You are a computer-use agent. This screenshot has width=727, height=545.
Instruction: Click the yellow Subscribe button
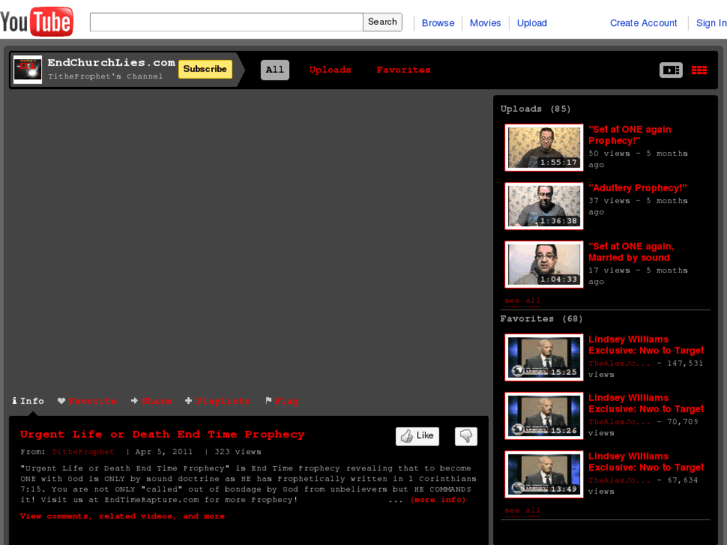click(x=205, y=69)
